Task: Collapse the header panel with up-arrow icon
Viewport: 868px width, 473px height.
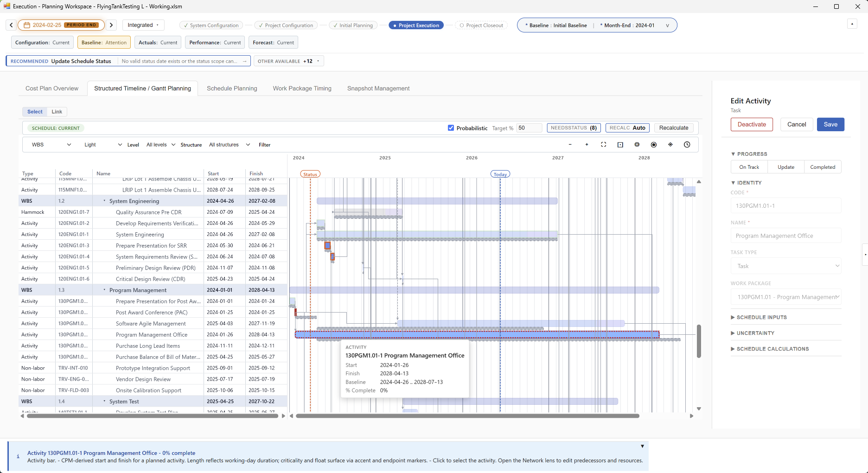Action: tap(852, 24)
